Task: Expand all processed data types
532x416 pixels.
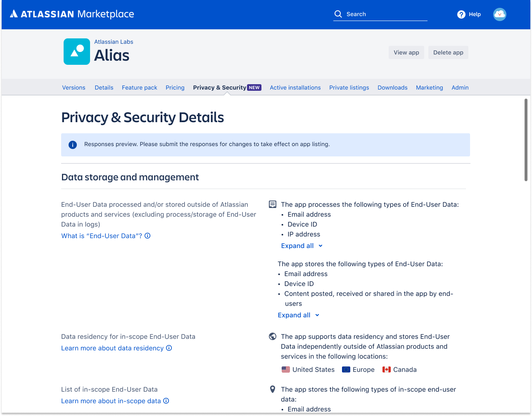Action: click(302, 246)
